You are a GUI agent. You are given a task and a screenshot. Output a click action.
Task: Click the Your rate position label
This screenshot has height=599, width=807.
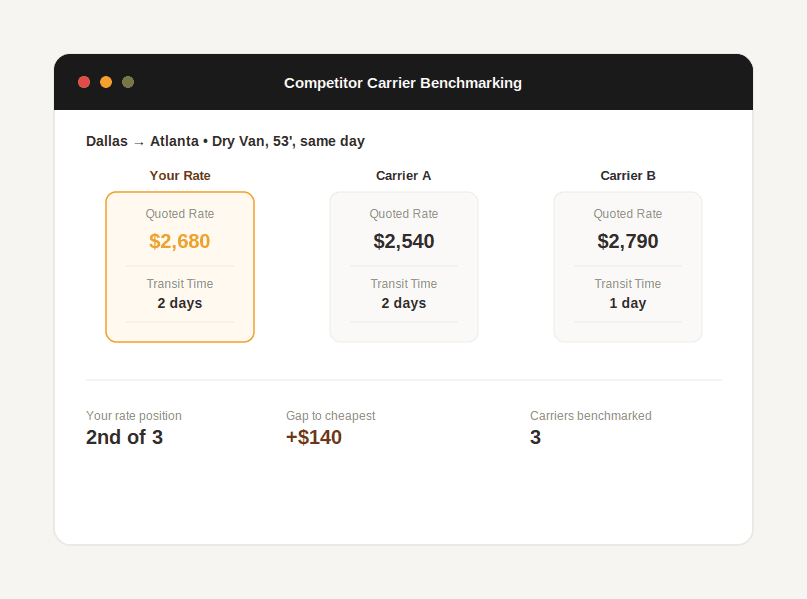click(134, 416)
